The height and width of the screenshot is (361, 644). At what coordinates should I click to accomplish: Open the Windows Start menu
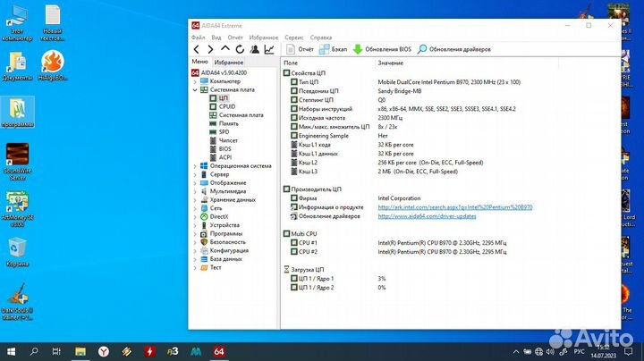[x=12, y=351]
